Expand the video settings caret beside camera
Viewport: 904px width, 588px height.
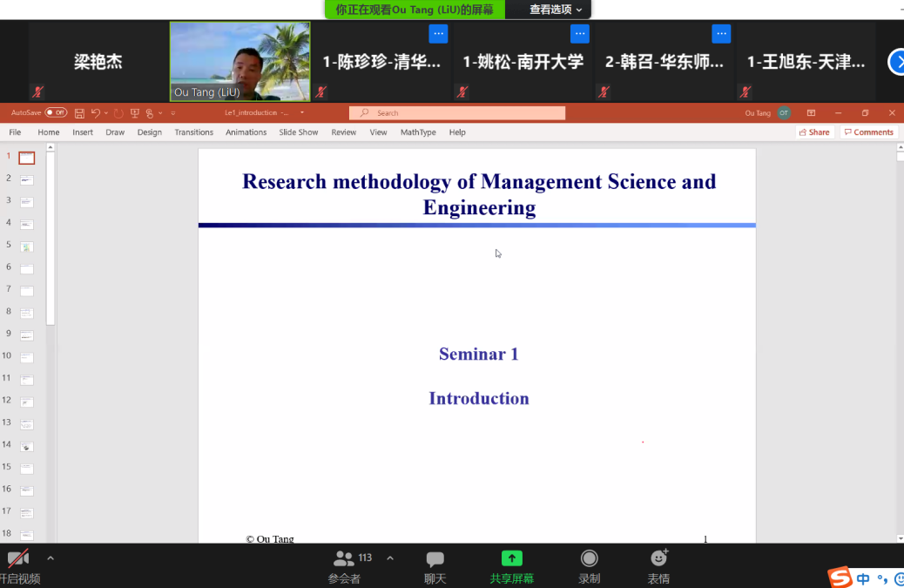click(x=51, y=558)
